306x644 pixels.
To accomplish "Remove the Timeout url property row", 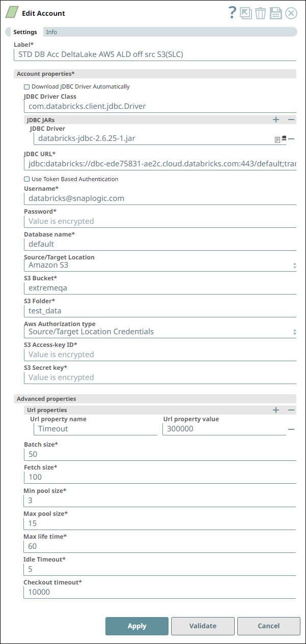I will (291, 429).
